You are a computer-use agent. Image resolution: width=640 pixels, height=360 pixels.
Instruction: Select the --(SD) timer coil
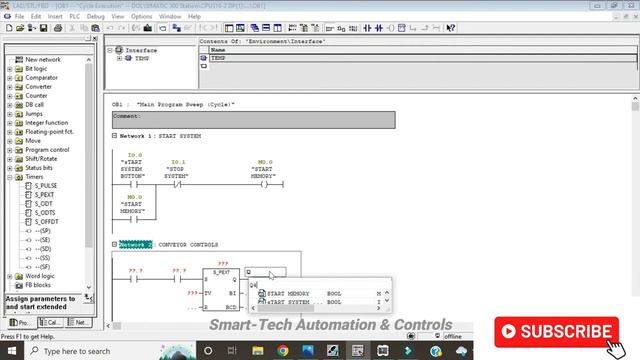[42, 249]
